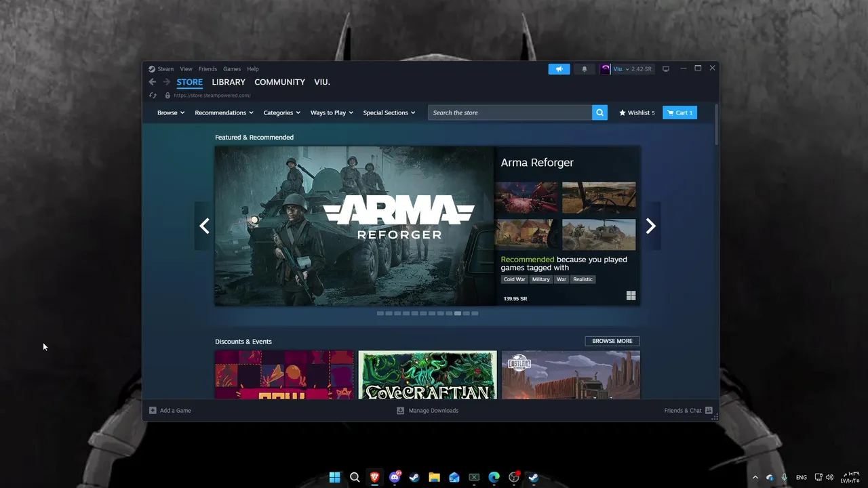Select the last carousel page dot
The image size is (868, 488).
[x=475, y=313]
